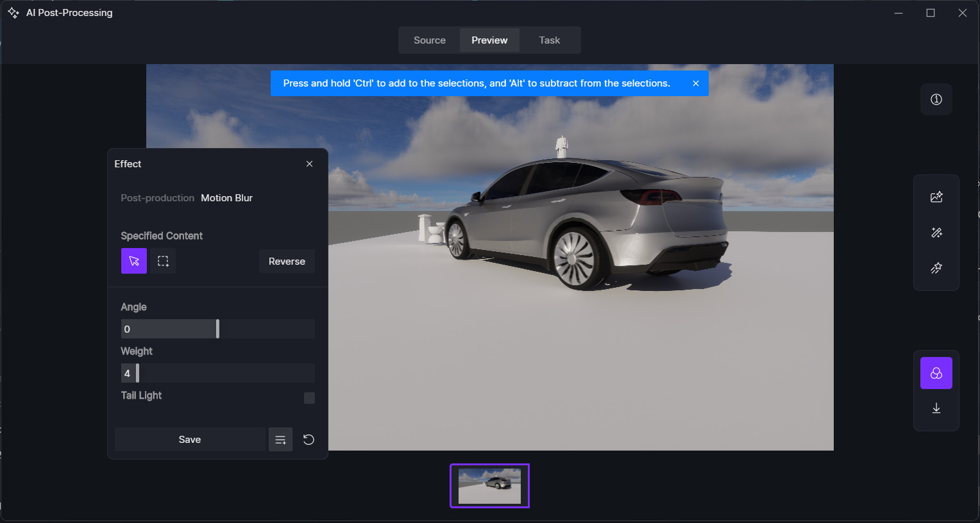Viewport: 980px width, 523px height.
Task: Select the car render thumbnail
Action: point(489,486)
